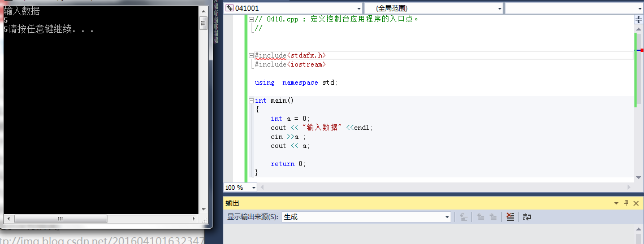This screenshot has height=244, width=644.
Task: Toggle word wrap in output panel
Action: pos(527,217)
